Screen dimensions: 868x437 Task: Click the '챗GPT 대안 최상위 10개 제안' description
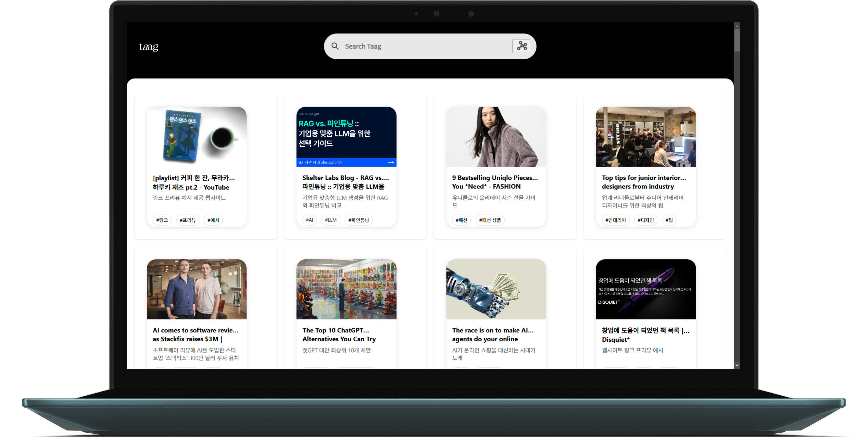[336, 350]
